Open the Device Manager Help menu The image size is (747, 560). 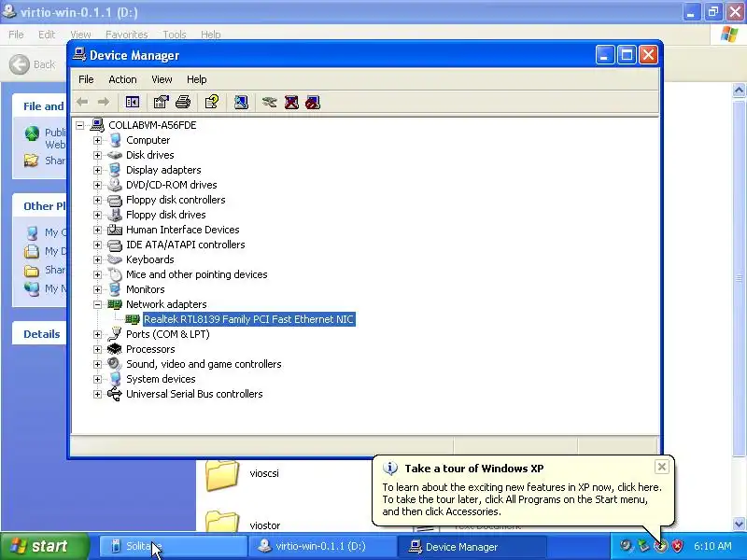coord(196,79)
